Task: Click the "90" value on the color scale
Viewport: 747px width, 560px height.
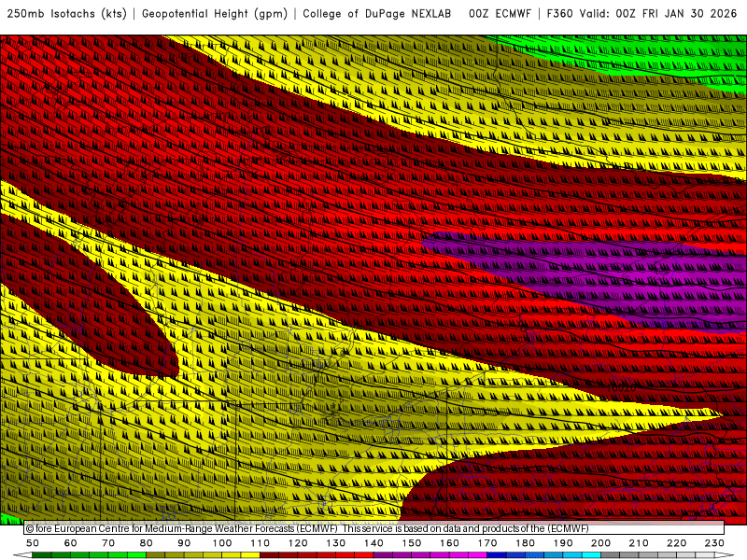Action: coord(184,543)
